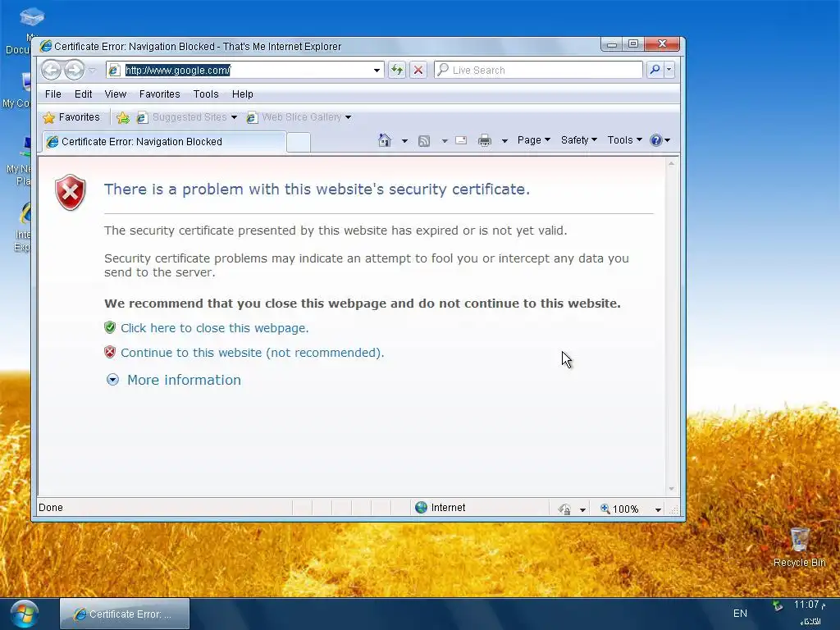
Task: Click the Back navigation arrow
Action: pos(52,71)
